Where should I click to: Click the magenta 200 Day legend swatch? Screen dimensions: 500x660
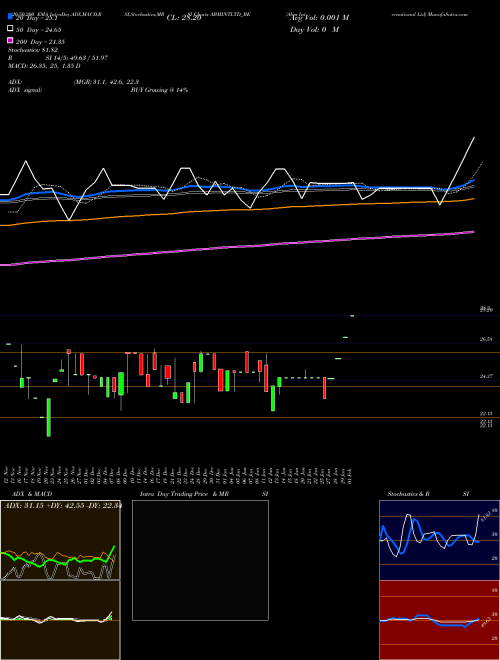11,41
